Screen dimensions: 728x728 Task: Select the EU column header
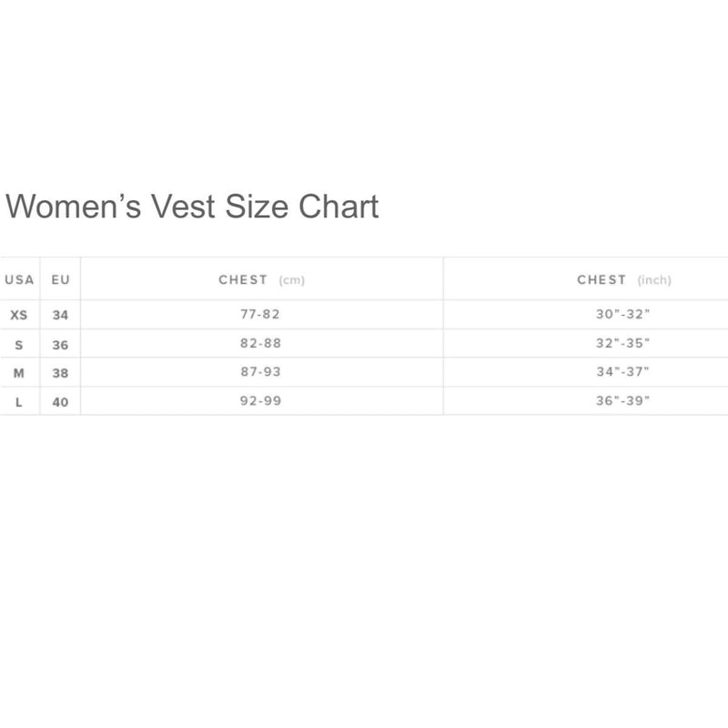point(61,279)
